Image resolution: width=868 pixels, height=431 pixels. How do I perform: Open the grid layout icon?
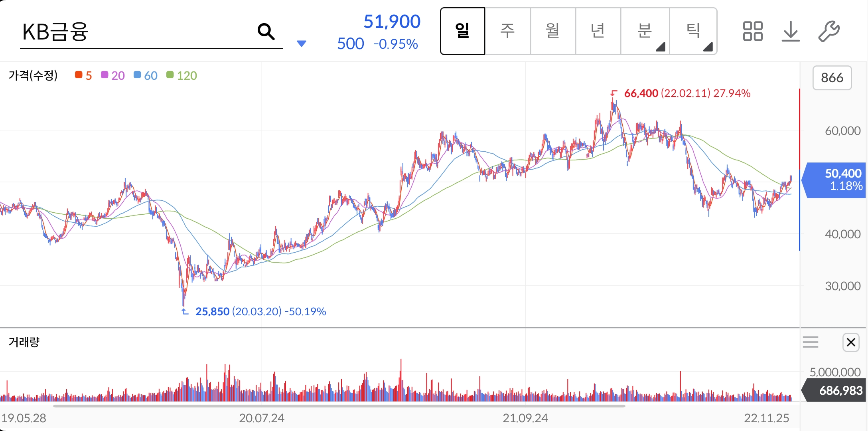(x=752, y=32)
